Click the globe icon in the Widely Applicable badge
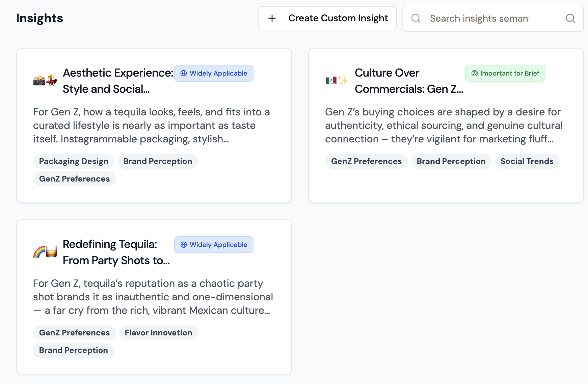Viewport: 588px width, 384px height. (x=184, y=73)
